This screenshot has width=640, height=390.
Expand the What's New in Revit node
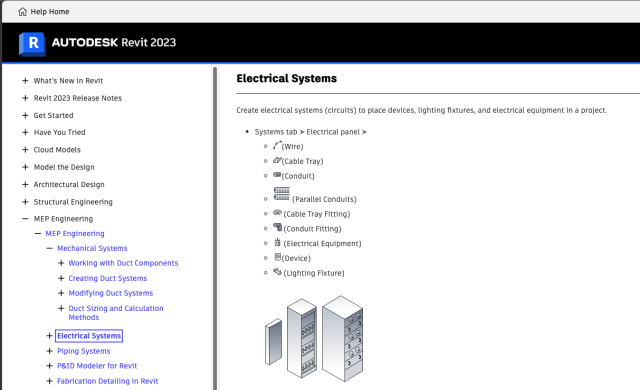(25, 81)
